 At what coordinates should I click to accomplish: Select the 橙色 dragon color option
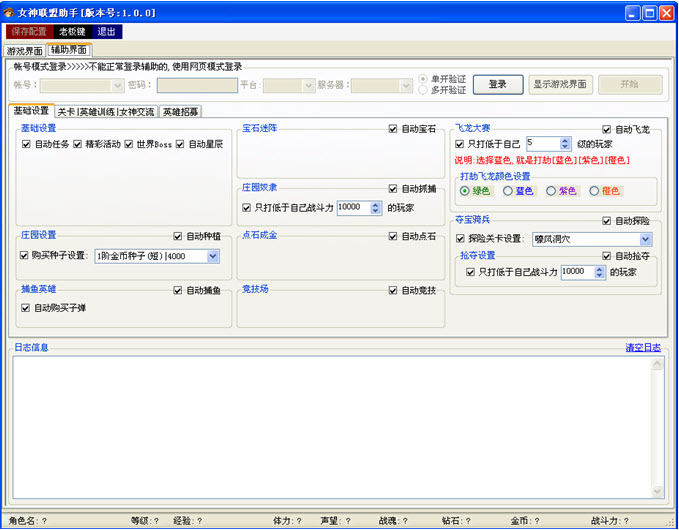594,191
